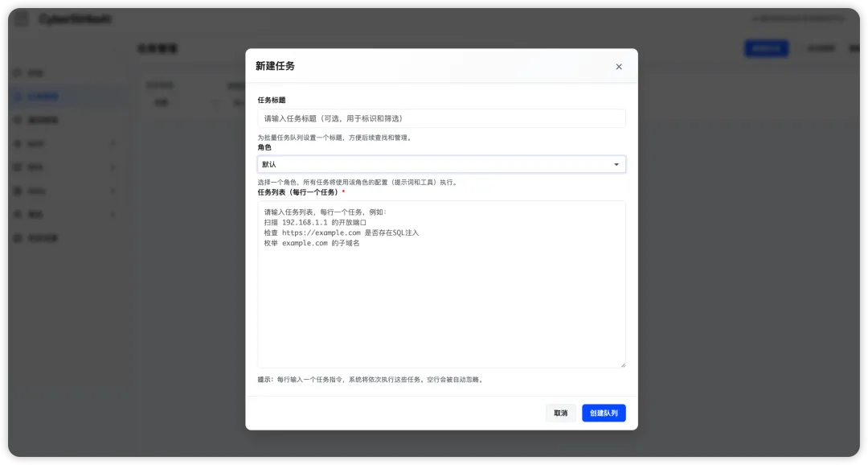The height and width of the screenshot is (465, 868).
Task: Click the helper text starting 为批量任务队列设置一个标题
Action: (x=335, y=138)
